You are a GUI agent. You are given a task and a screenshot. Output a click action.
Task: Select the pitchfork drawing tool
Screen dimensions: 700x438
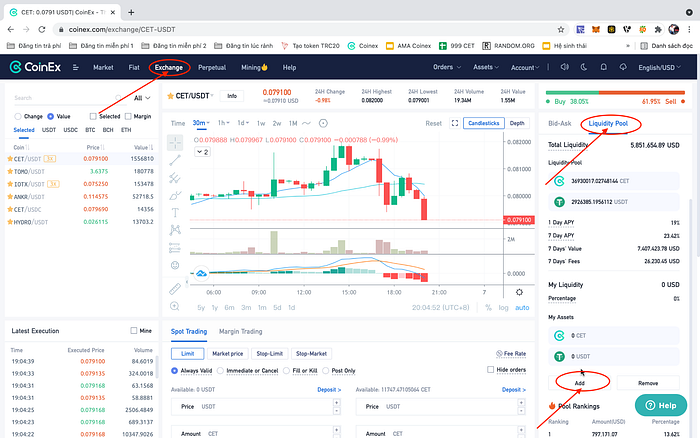(175, 178)
